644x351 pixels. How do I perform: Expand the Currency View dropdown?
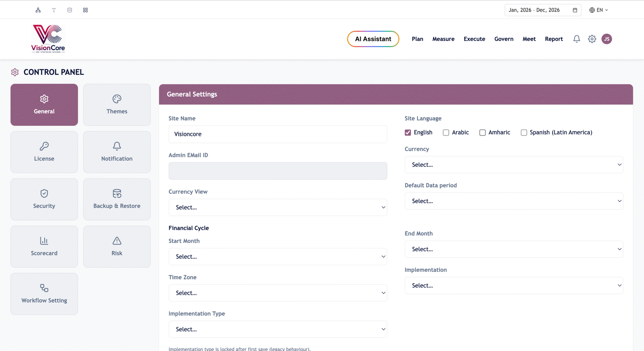pos(278,207)
